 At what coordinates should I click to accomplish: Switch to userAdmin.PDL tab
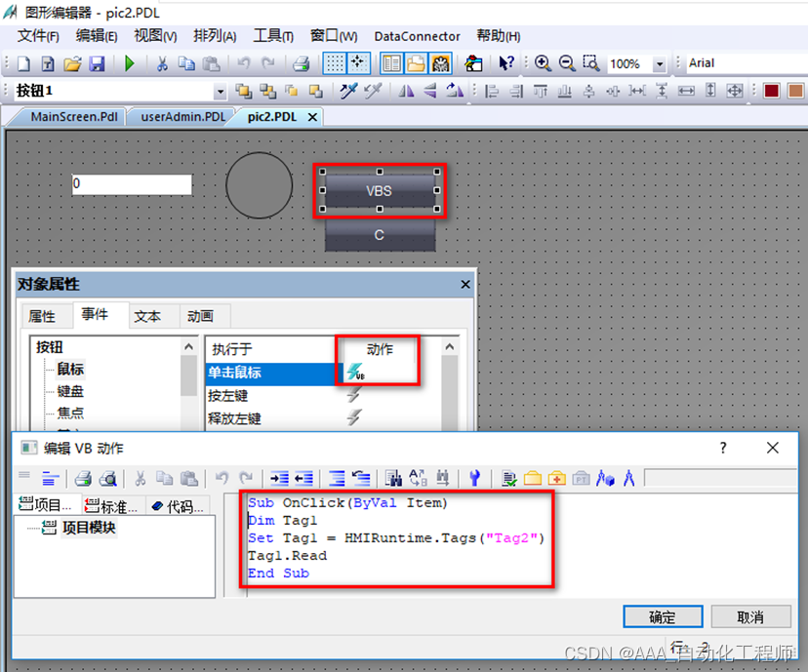[x=182, y=117]
